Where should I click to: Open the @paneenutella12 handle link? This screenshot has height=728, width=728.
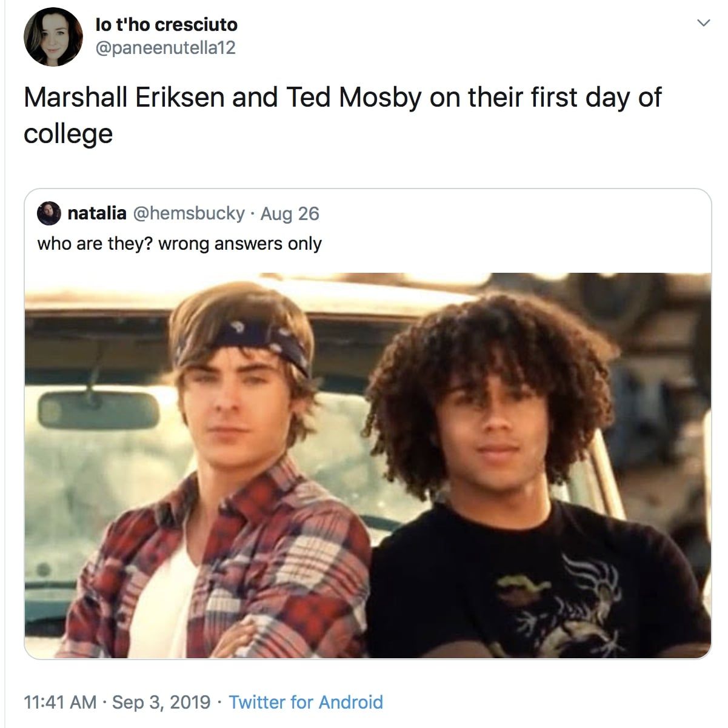point(165,47)
